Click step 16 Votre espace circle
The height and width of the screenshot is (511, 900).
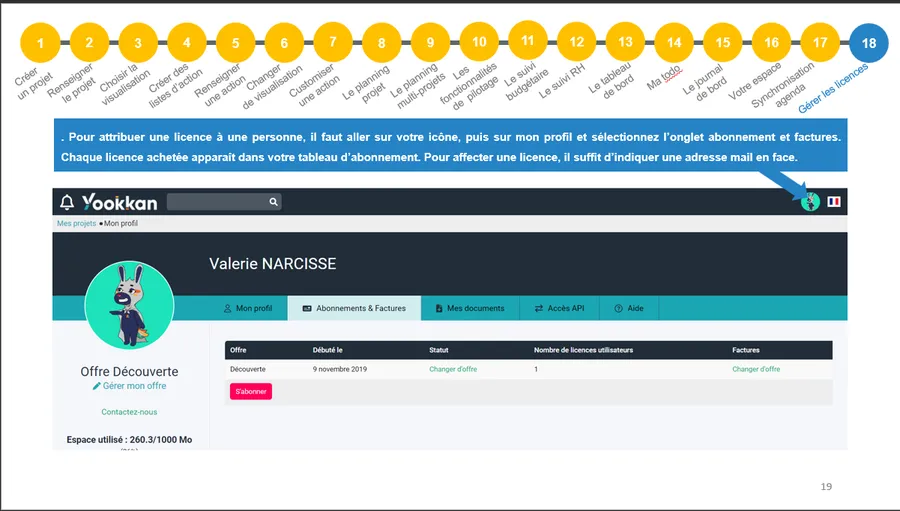click(x=771, y=42)
